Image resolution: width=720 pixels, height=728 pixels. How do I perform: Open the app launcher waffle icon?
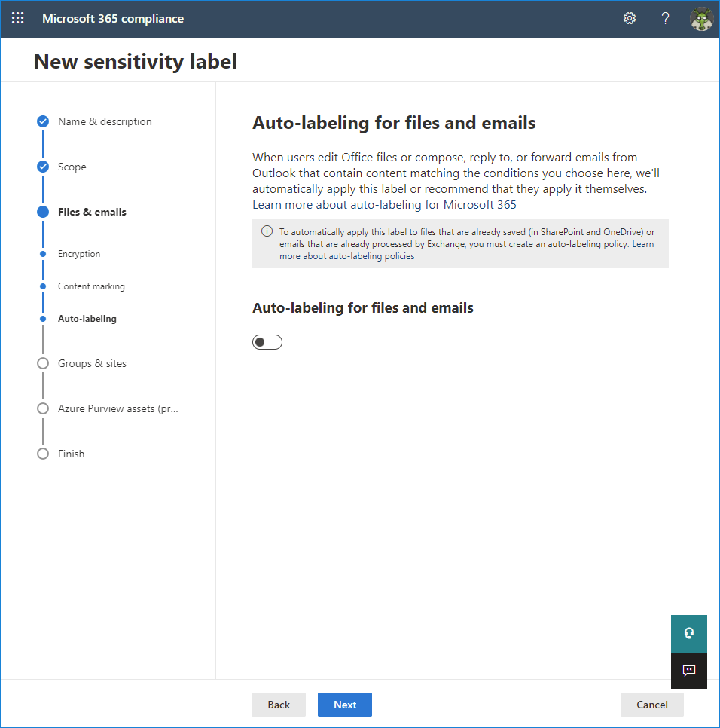click(17, 18)
